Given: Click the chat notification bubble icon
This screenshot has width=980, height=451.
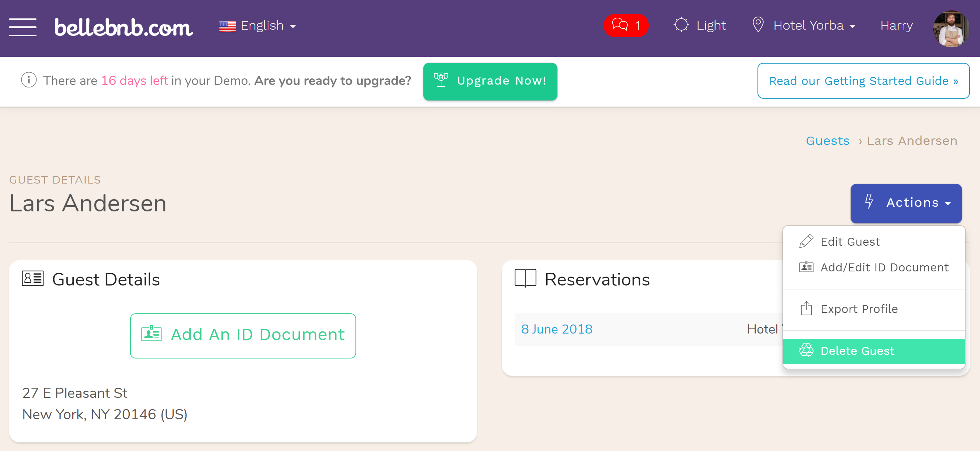Looking at the screenshot, I should (x=626, y=26).
